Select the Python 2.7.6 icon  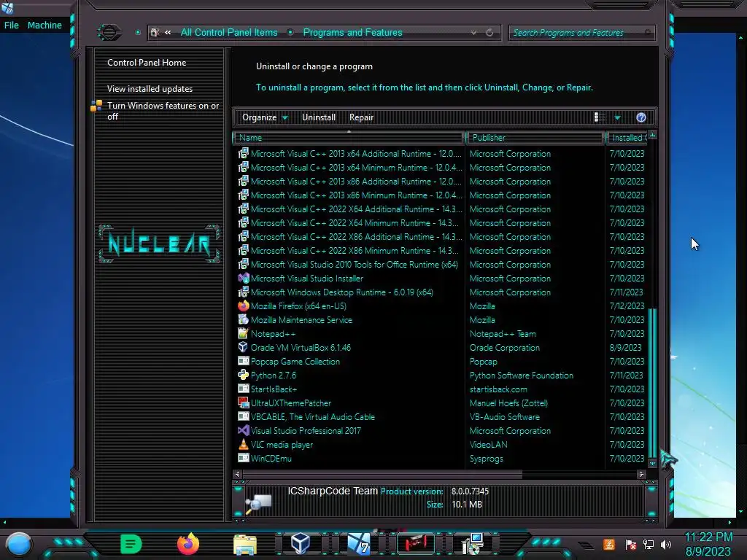(x=243, y=375)
